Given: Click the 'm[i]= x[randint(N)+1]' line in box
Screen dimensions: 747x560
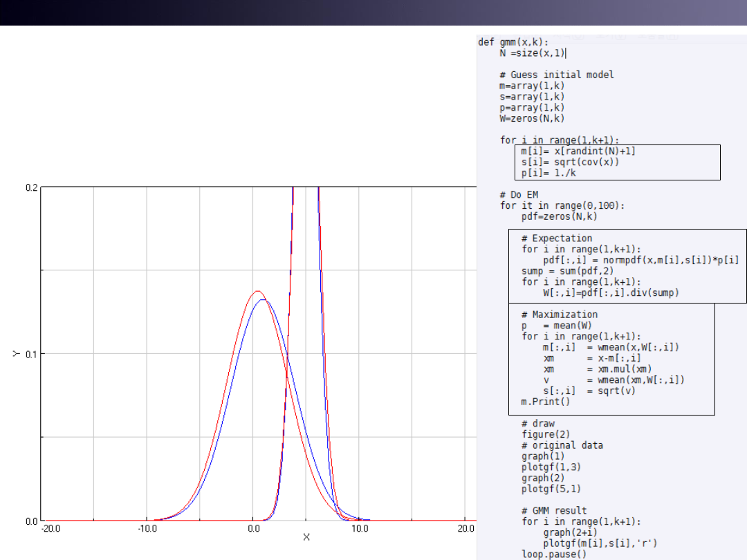Looking at the screenshot, I should click(578, 151).
